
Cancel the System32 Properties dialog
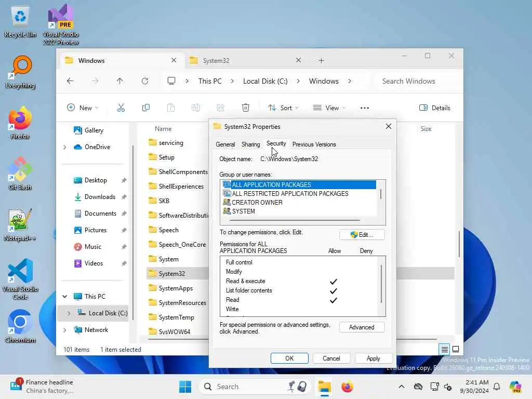tap(331, 358)
